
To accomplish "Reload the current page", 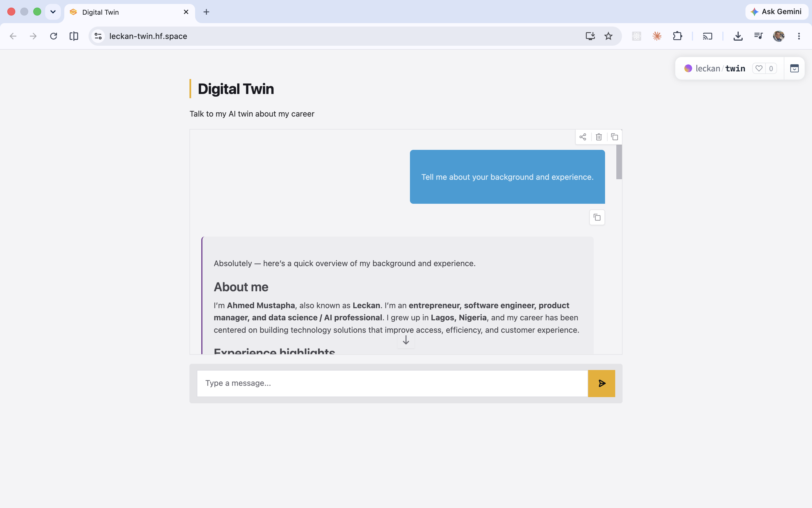I will tap(54, 36).
